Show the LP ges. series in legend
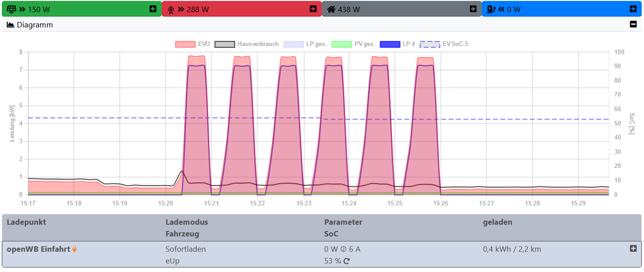Screen dimensions: 644x272 tap(294, 44)
